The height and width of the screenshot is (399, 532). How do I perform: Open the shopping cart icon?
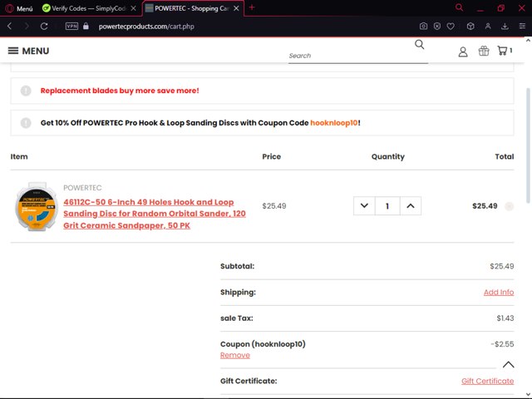[505, 51]
